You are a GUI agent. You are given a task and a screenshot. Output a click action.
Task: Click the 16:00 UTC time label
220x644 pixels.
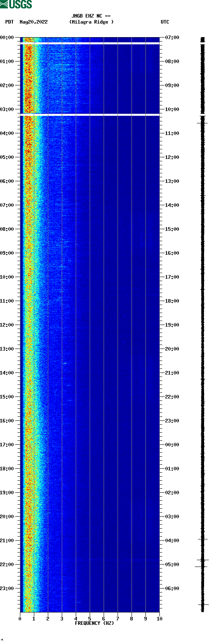tap(172, 253)
